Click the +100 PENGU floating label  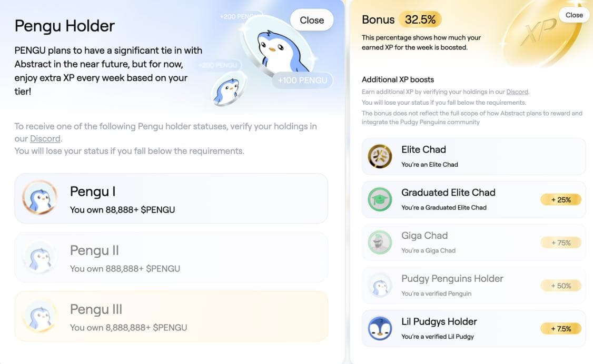(302, 80)
